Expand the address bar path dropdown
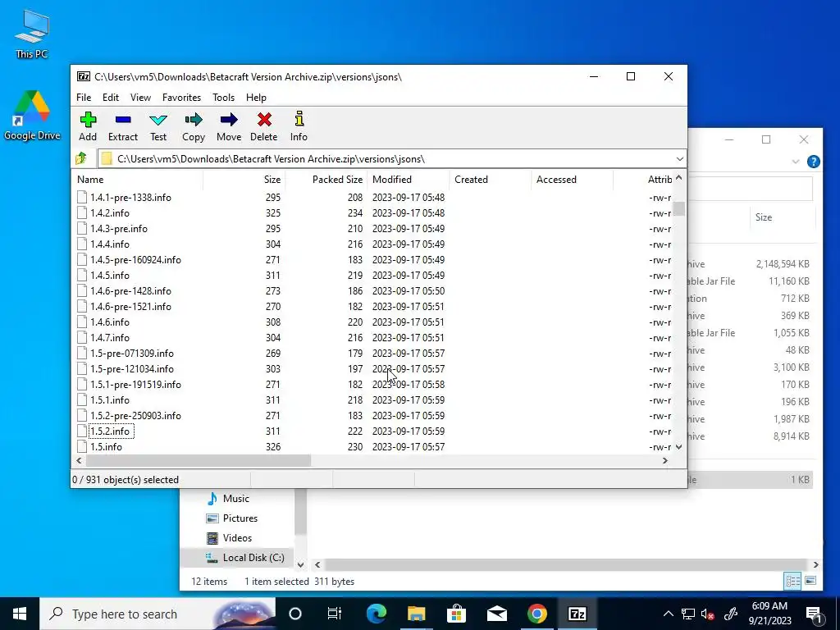 pyautogui.click(x=679, y=159)
